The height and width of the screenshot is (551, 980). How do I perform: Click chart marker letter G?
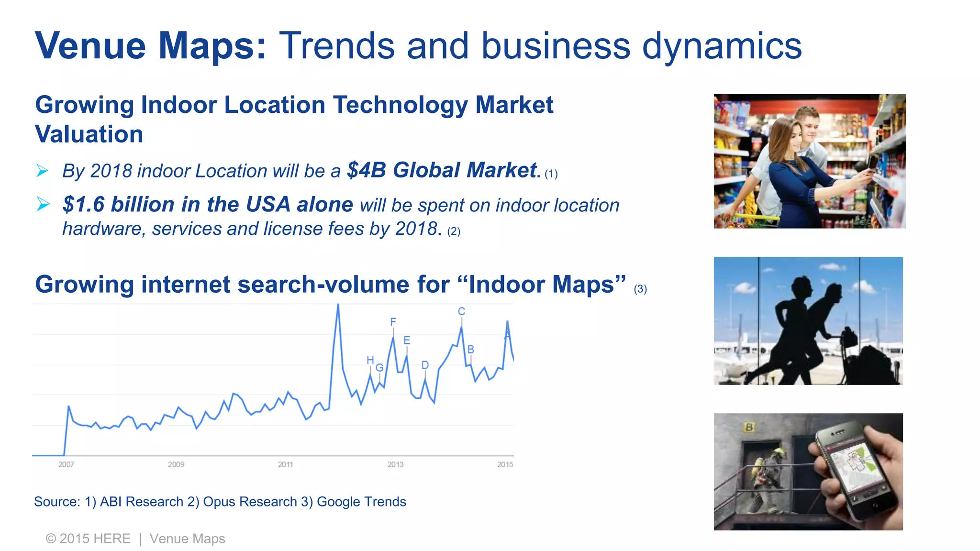[x=379, y=367]
